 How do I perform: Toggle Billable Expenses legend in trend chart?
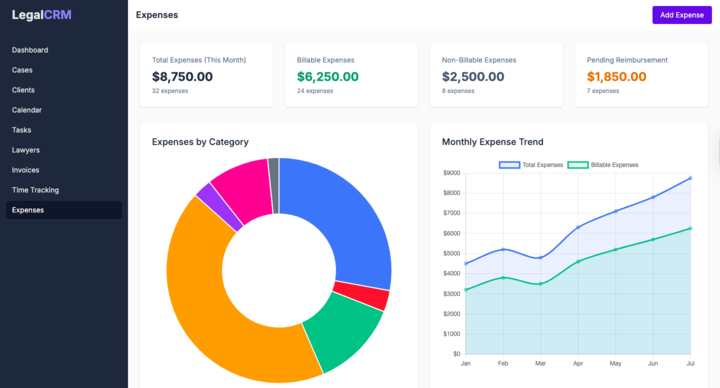[x=603, y=165]
